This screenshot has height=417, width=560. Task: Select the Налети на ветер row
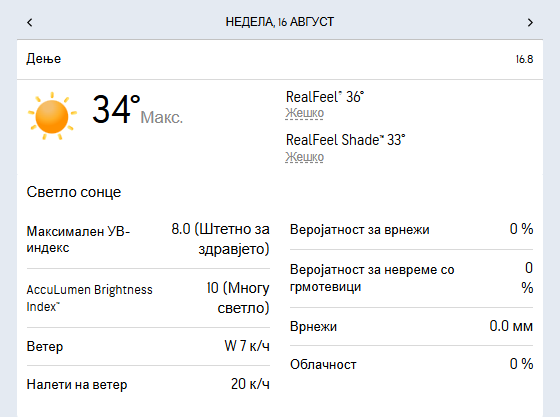pos(148,385)
